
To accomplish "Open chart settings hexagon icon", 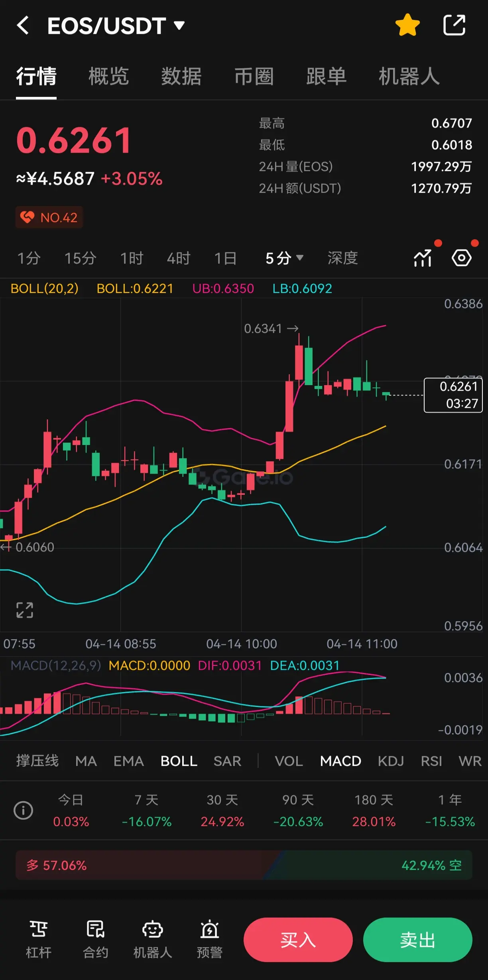I will point(462,258).
